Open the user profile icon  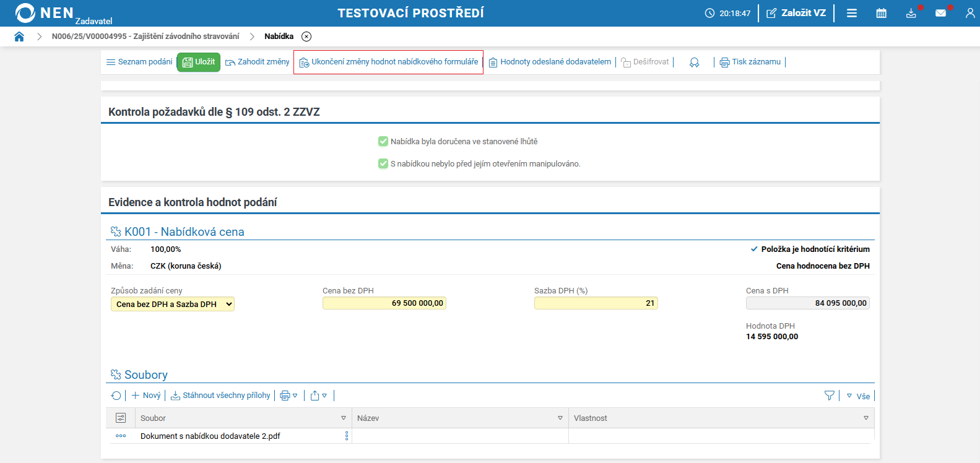click(x=969, y=13)
